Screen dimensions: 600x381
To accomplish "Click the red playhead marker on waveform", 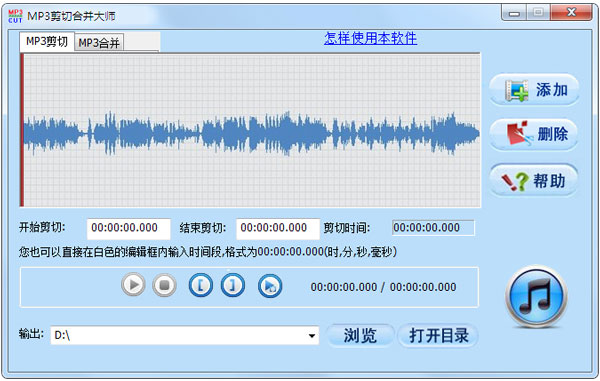I will click(22, 130).
